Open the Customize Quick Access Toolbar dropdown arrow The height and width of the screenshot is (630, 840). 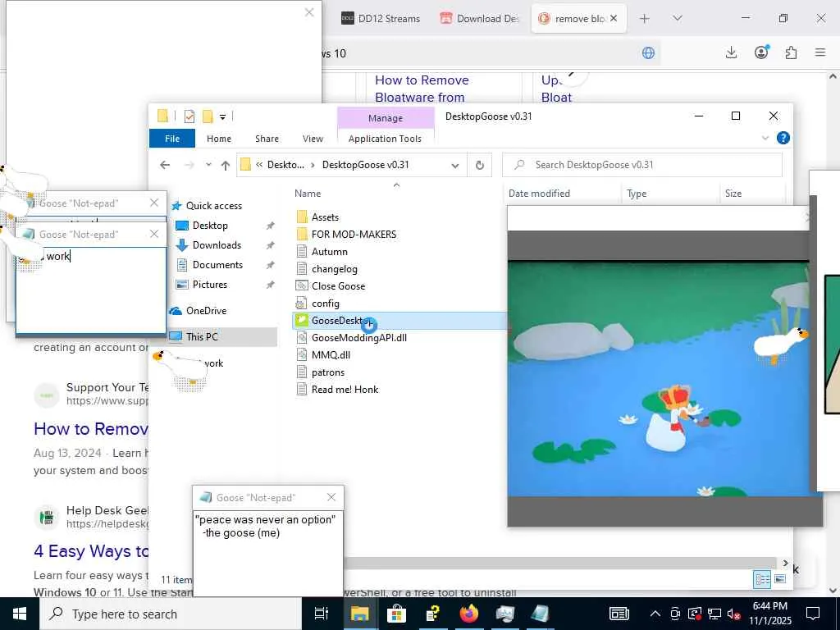pyautogui.click(x=222, y=116)
